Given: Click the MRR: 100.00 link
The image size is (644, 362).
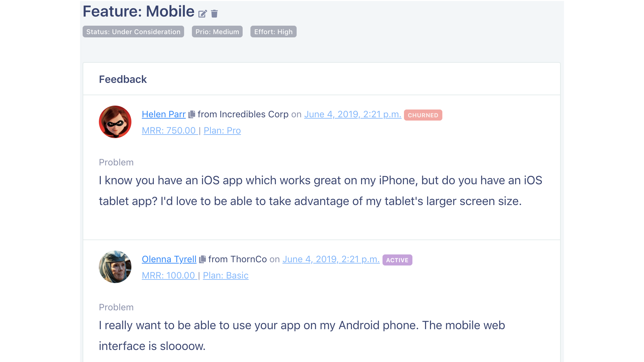Looking at the screenshot, I should (169, 276).
